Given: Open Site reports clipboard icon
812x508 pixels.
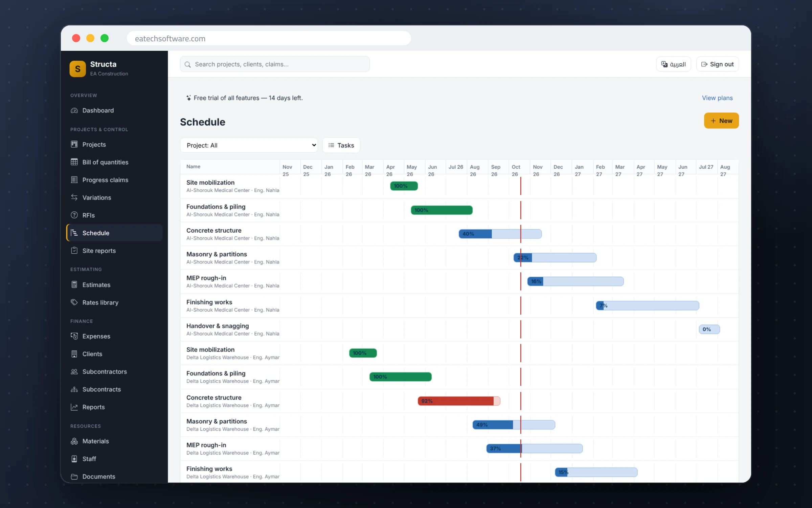Looking at the screenshot, I should (74, 251).
